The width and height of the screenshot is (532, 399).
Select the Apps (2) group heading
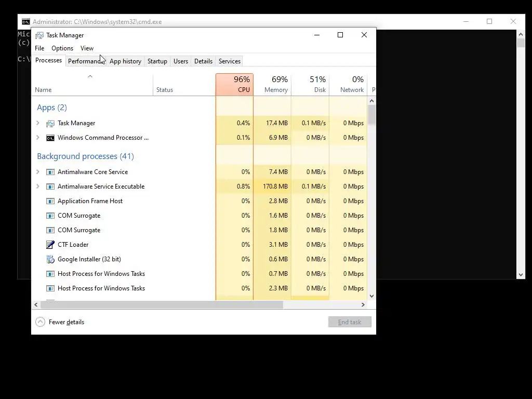(52, 108)
